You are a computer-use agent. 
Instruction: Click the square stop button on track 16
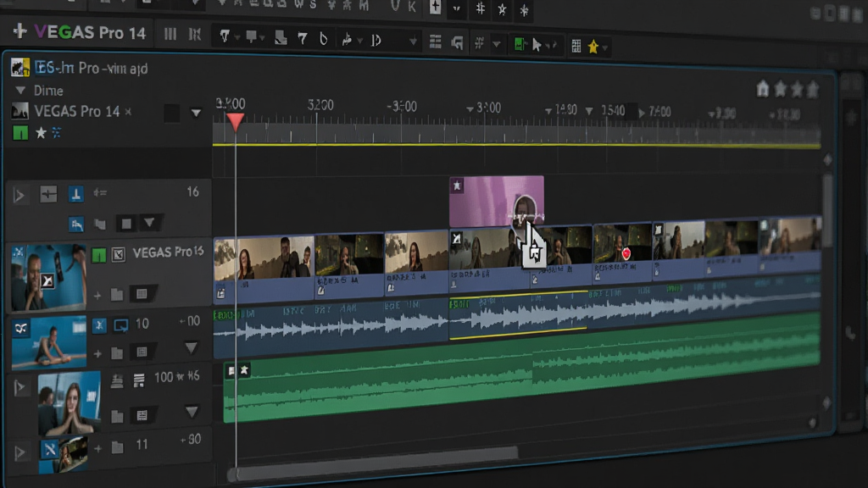pos(126,224)
